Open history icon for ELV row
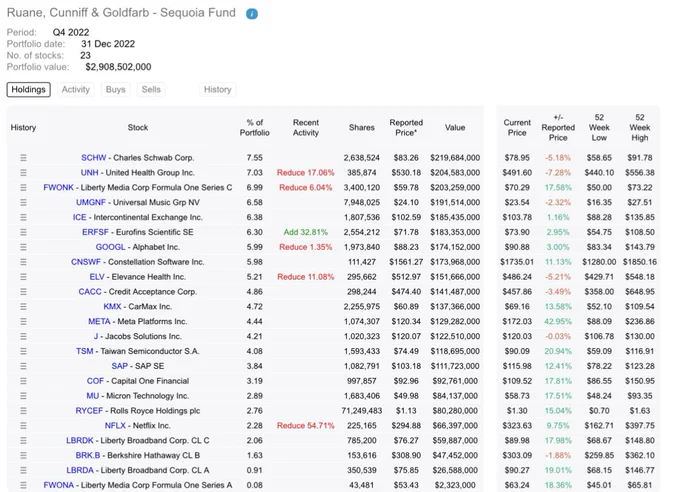680x492 pixels. pos(23,277)
